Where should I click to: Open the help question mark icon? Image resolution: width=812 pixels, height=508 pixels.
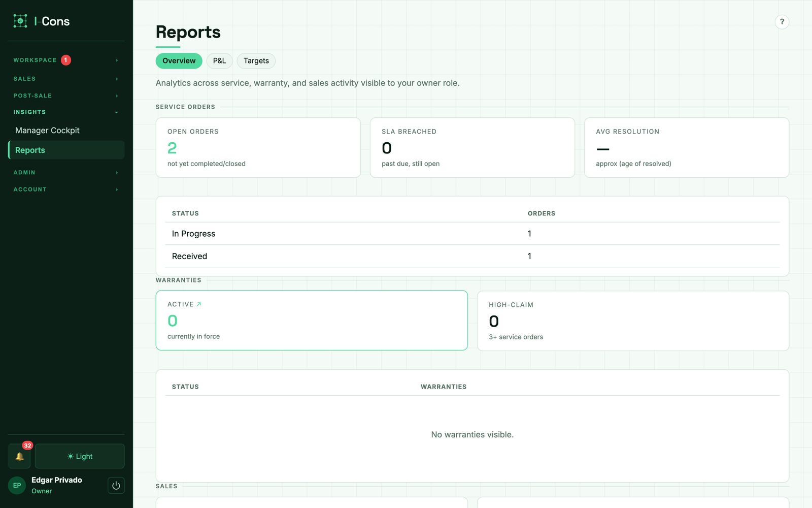point(782,22)
